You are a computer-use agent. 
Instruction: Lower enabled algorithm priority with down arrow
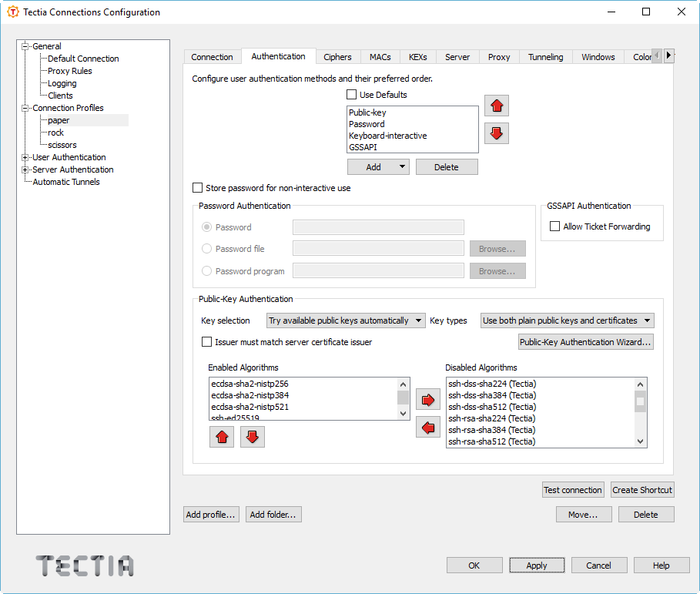tap(252, 436)
